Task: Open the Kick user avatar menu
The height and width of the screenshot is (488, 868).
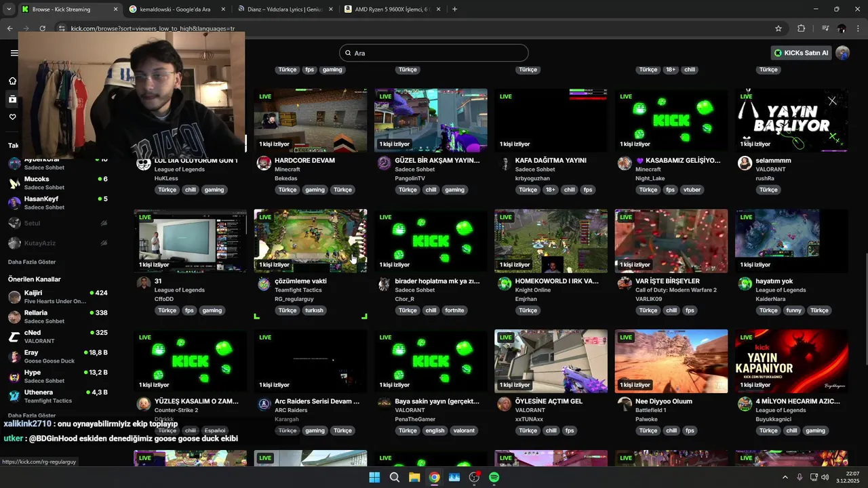Action: coord(843,53)
